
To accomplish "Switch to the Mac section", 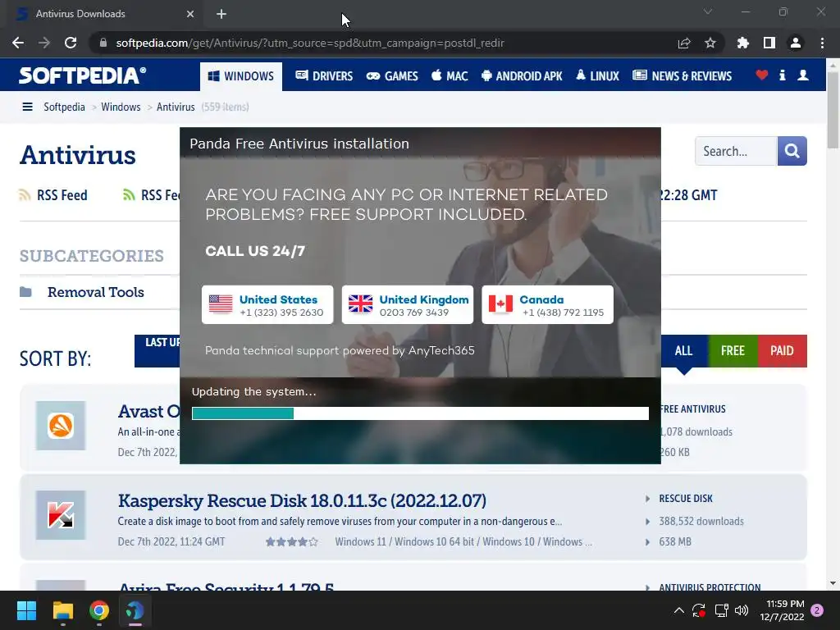I will pos(450,76).
